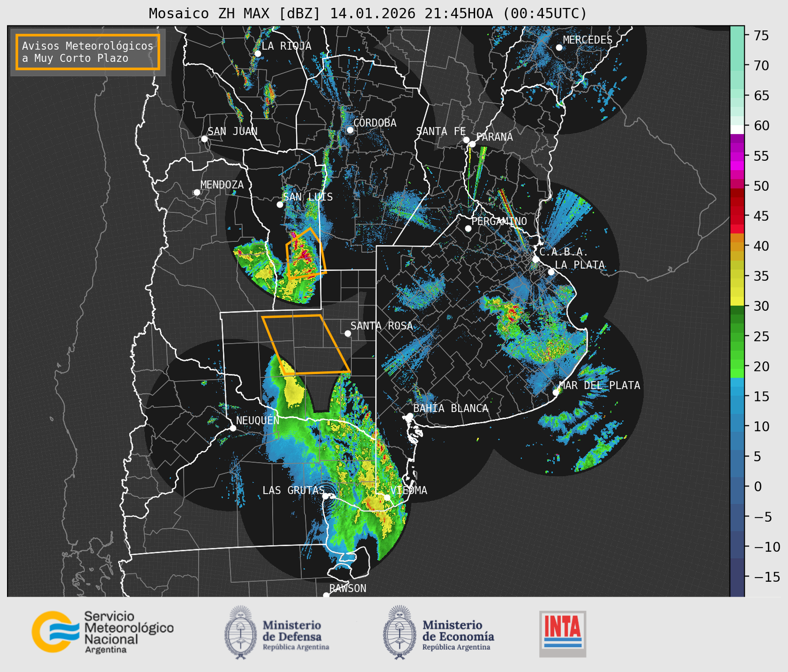Screen dimensions: 788x672
Task: Click the VIEDMA city marker dot
Action: 387,497
